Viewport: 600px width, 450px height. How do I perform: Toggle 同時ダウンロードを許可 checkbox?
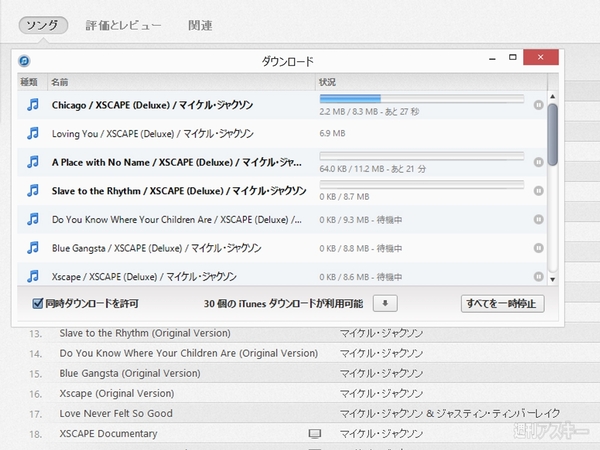tap(37, 303)
